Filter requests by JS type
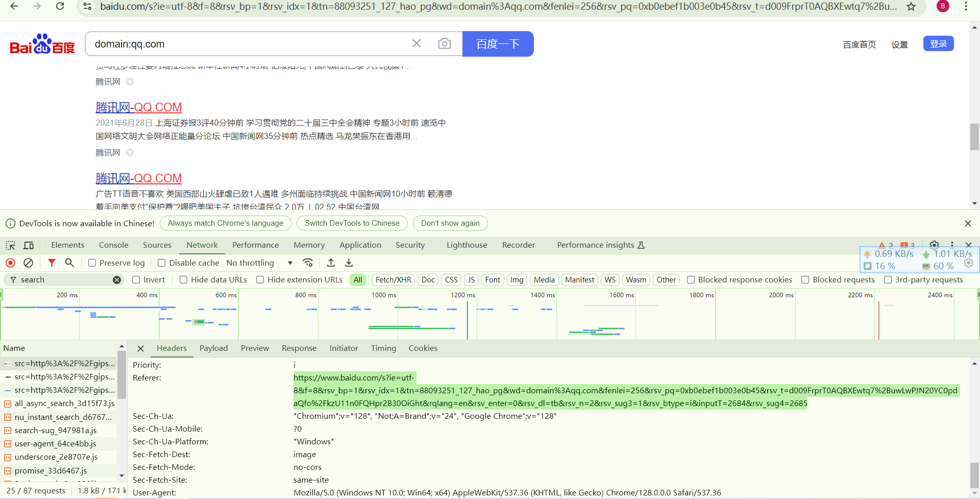This screenshot has height=499, width=980. coord(472,280)
